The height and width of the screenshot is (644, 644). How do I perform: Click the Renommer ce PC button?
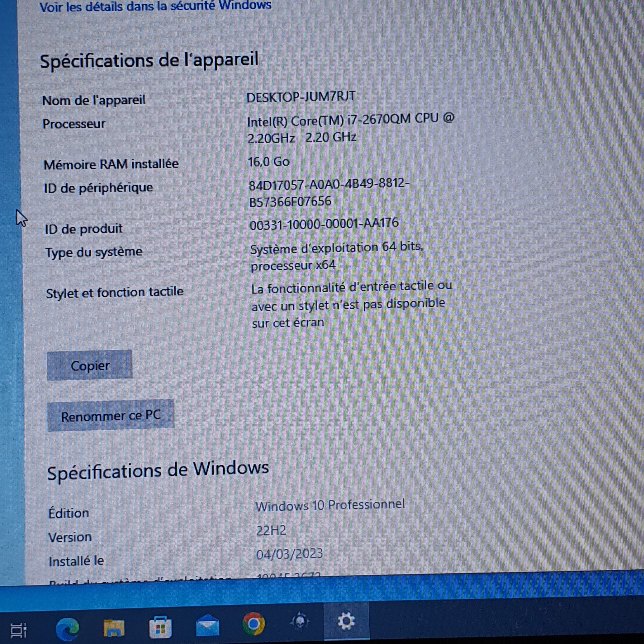(111, 415)
